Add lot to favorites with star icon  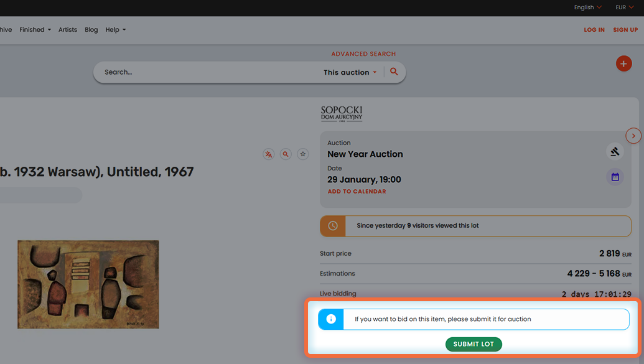coord(302,154)
